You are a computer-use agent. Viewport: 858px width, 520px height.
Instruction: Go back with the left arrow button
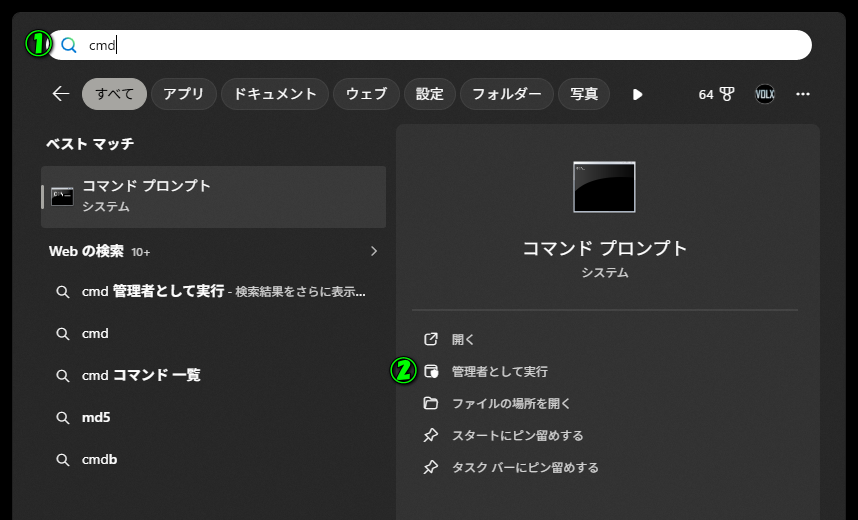60,94
